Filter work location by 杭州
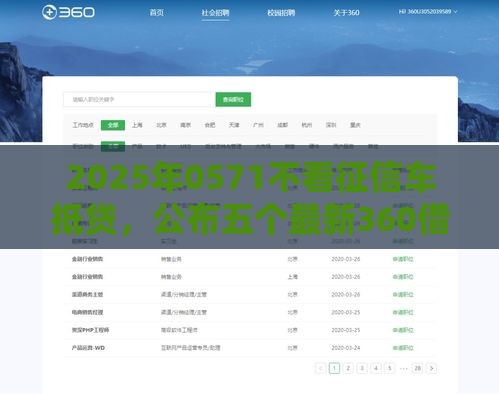499x394 pixels. click(307, 125)
